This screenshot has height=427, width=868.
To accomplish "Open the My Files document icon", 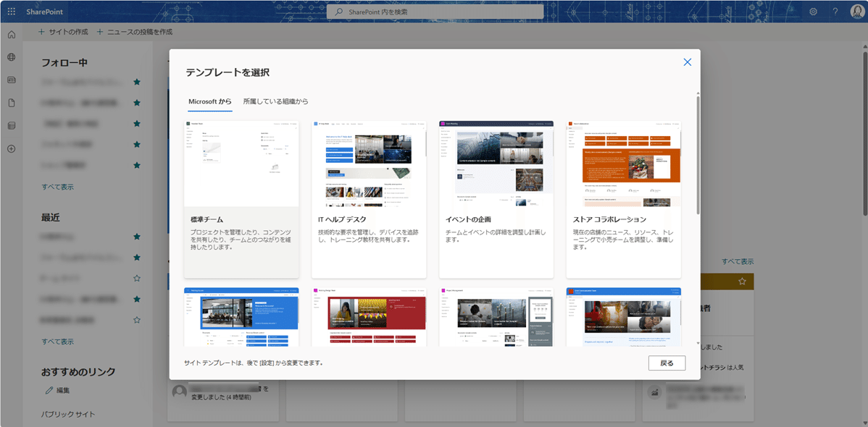I will click(x=11, y=101).
